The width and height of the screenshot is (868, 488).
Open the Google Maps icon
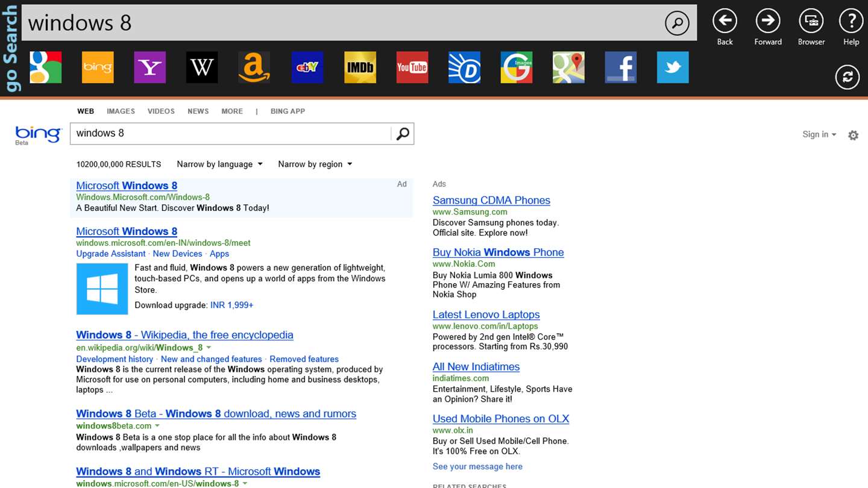pos(568,67)
